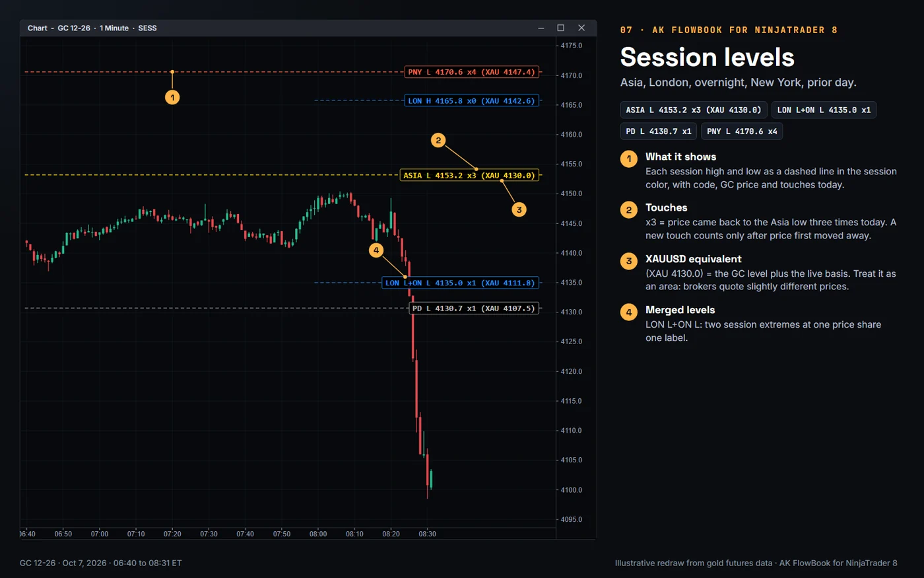924x578 pixels.
Task: Click the 'Asia, London, overnight, New York, prior day.' subtitle
Action: pos(738,83)
